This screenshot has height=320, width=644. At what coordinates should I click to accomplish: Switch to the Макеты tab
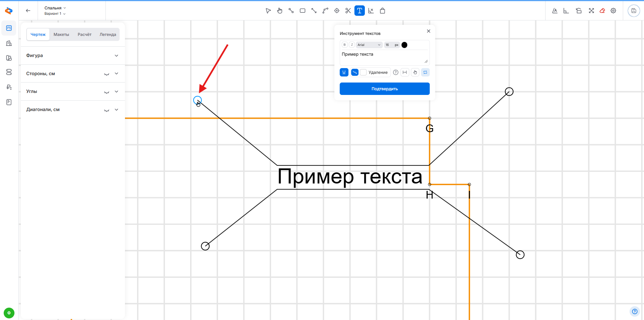tap(61, 35)
